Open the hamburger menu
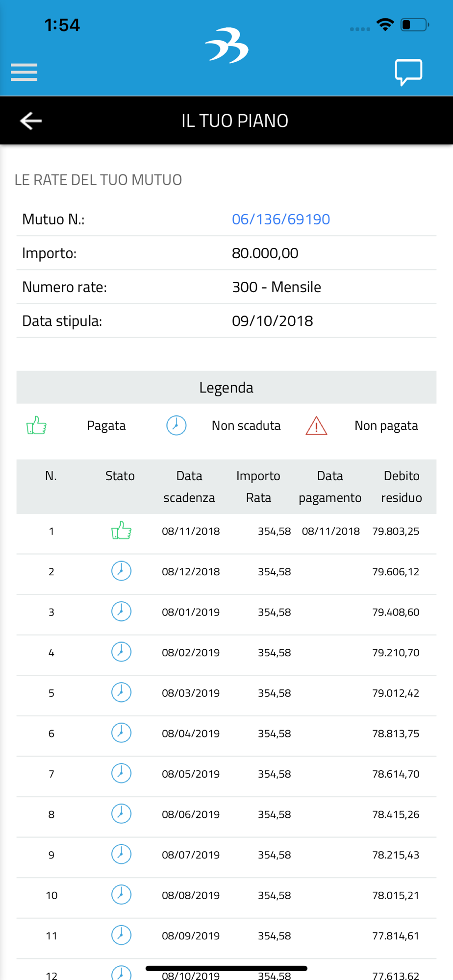453x980 pixels. 24,72
